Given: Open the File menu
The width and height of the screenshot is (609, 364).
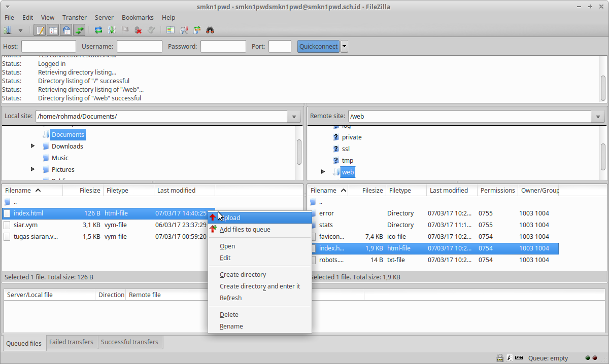Looking at the screenshot, I should pos(10,17).
